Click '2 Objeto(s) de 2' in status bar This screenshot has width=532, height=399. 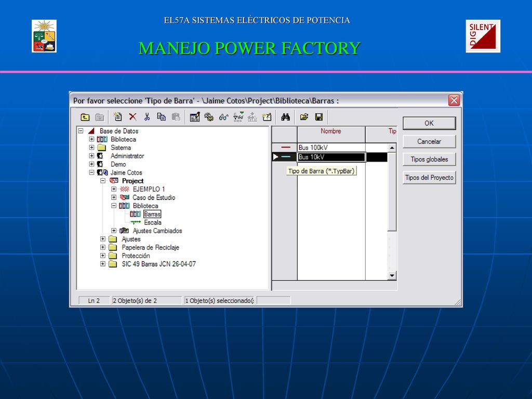click(x=147, y=301)
